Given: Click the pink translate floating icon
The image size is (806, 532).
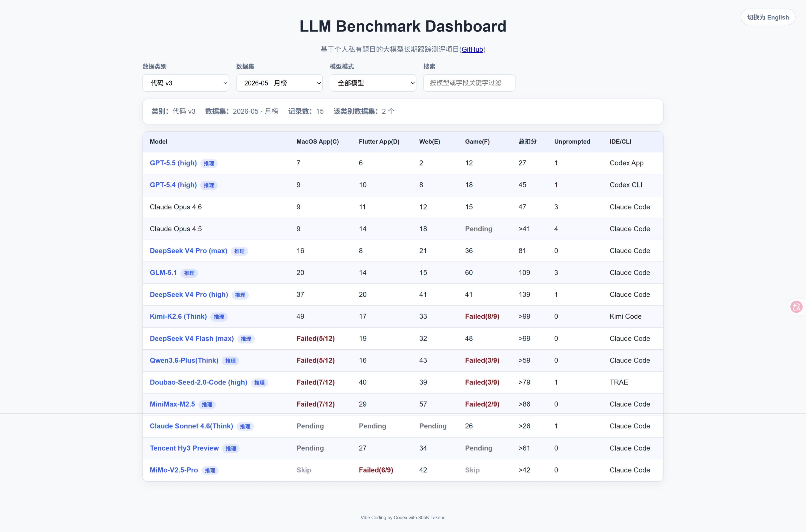Looking at the screenshot, I should pos(796,307).
